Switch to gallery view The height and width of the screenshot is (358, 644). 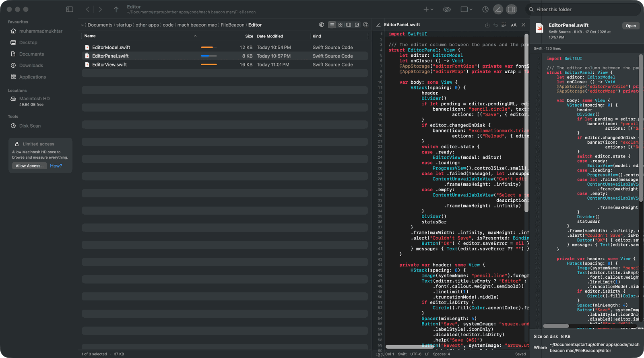(x=357, y=25)
